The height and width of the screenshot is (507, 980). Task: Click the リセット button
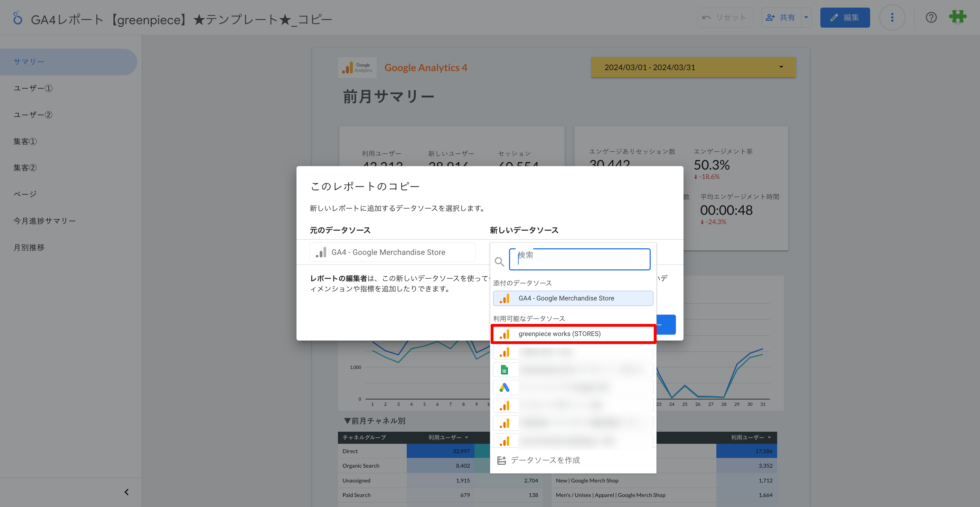tap(725, 18)
